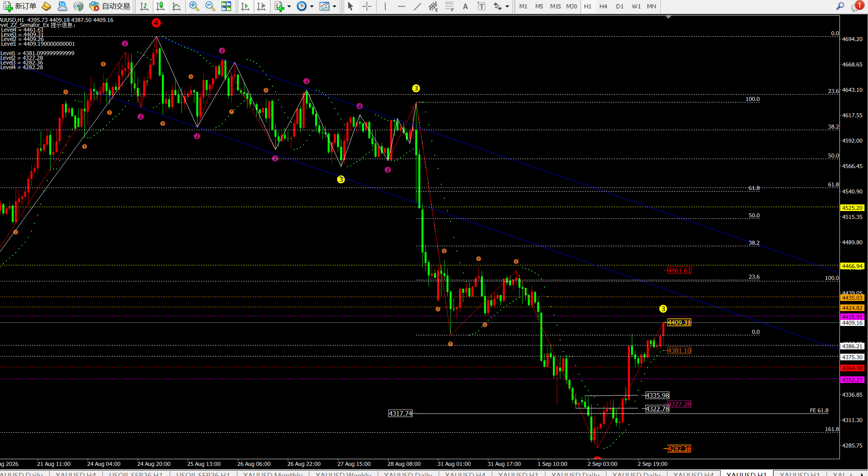
Task: Toggle AutoTrading (自动交易) on or off
Action: click(110, 6)
